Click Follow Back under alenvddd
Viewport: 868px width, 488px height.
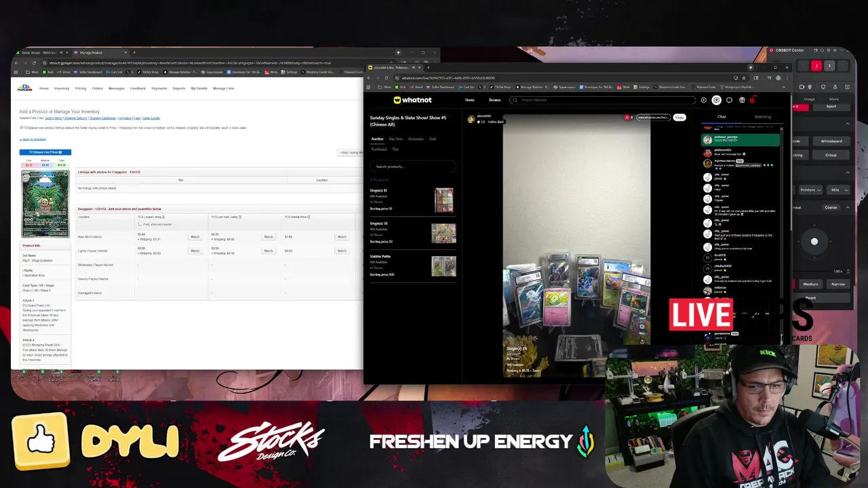tap(496, 122)
